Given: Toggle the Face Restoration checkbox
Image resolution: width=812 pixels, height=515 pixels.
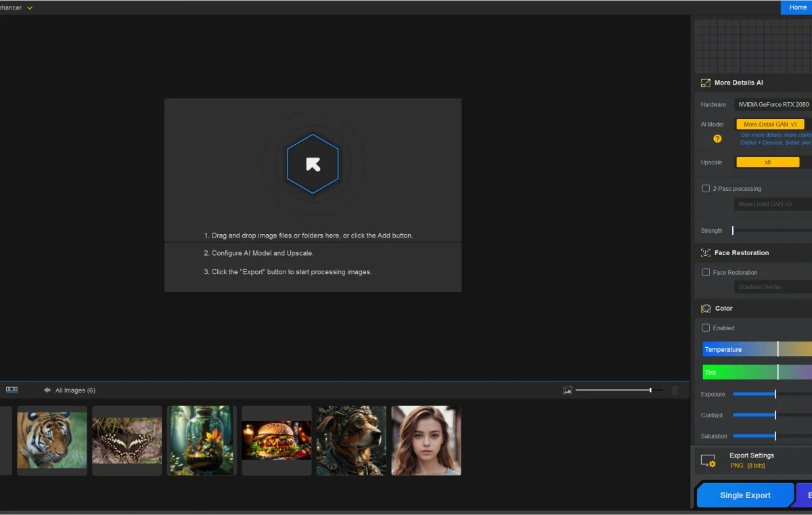Looking at the screenshot, I should tap(706, 273).
